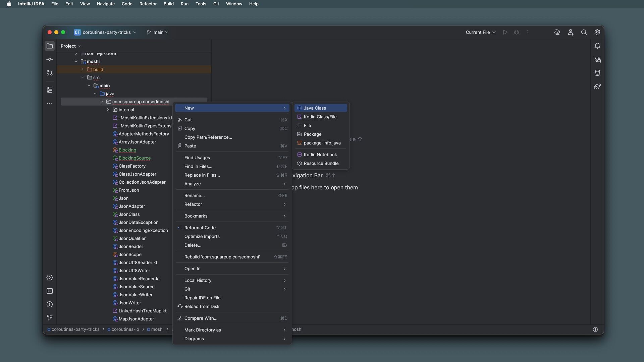Image resolution: width=644 pixels, height=362 pixels.
Task: Open the Refactor submenu in context menu
Action: click(232, 204)
